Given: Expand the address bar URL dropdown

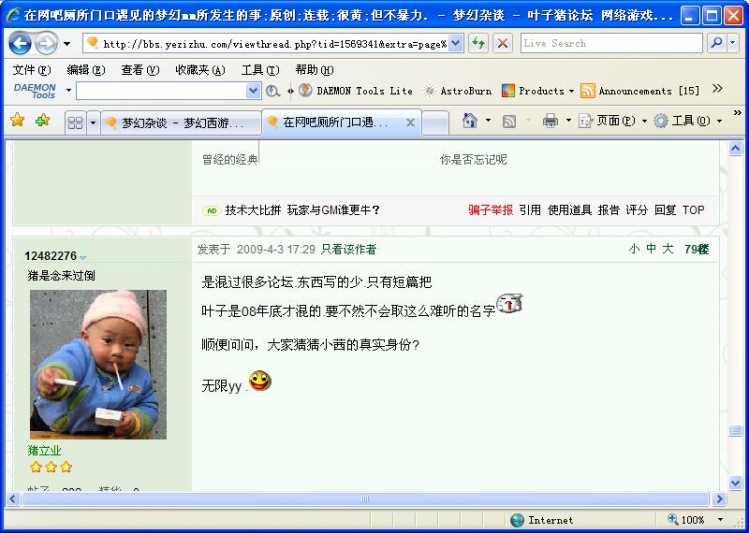Looking at the screenshot, I should [x=456, y=43].
